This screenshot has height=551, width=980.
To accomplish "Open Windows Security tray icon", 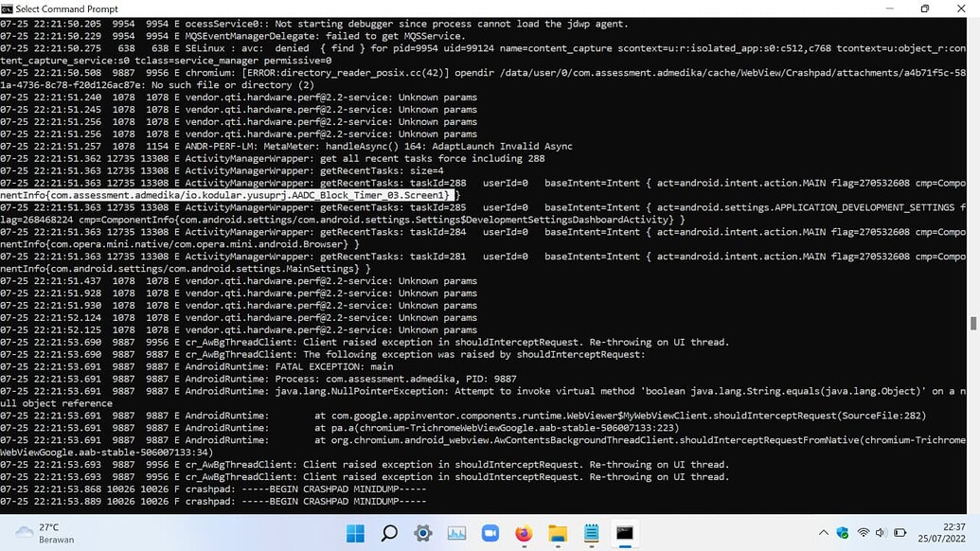I will 843,533.
